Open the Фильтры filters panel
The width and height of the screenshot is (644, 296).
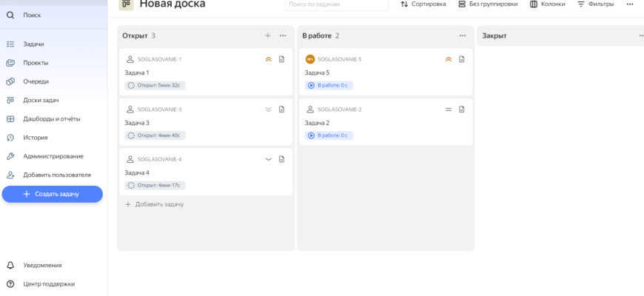pos(595,4)
